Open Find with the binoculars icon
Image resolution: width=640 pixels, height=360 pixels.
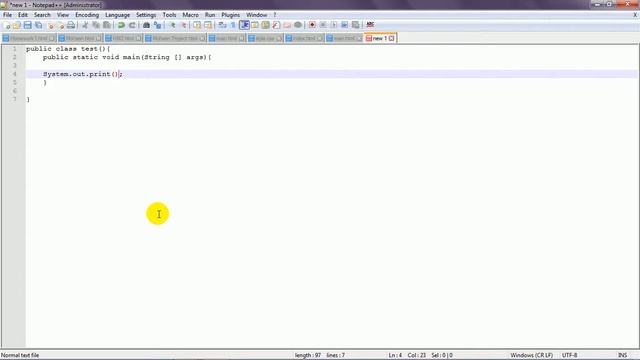click(146, 25)
